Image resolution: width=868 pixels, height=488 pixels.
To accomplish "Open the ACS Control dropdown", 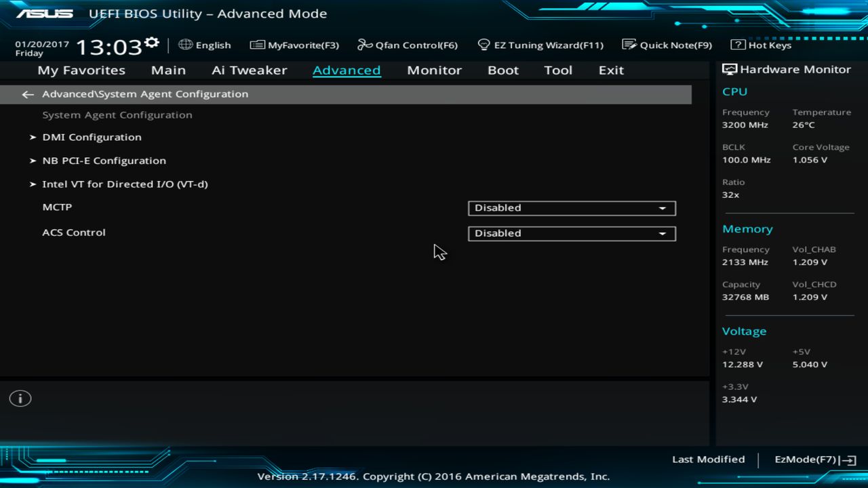I will coord(572,233).
